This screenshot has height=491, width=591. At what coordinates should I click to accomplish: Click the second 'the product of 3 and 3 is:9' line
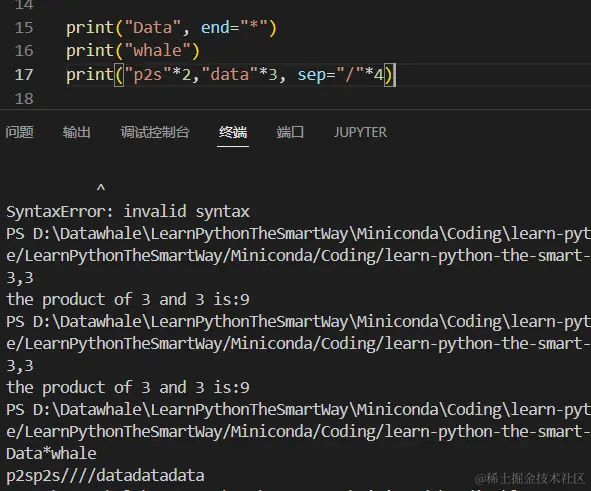pyautogui.click(x=128, y=388)
